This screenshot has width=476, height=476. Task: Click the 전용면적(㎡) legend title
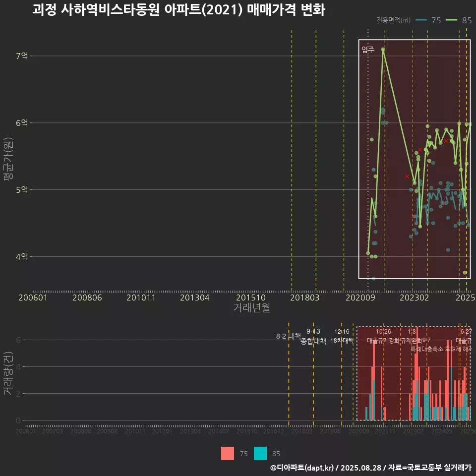[x=393, y=20]
